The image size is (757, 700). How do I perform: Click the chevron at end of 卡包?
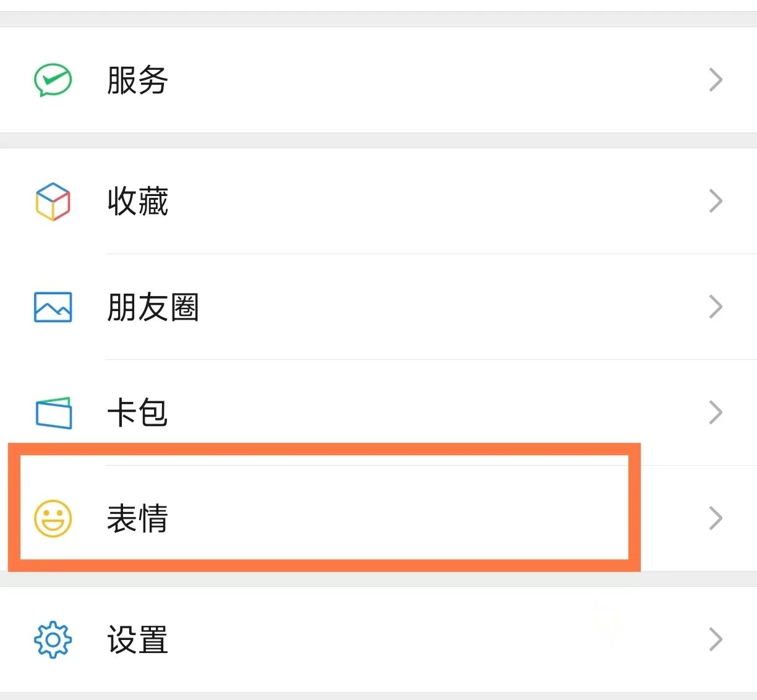pyautogui.click(x=716, y=412)
